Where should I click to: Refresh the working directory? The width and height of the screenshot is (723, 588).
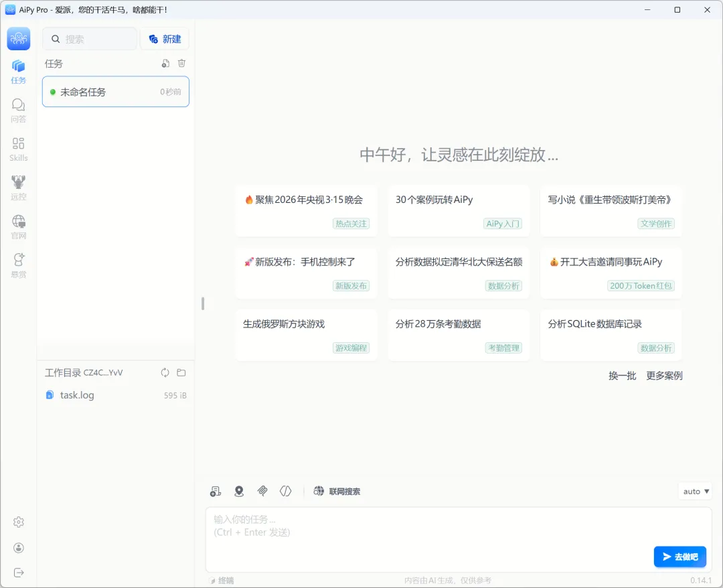pos(165,372)
